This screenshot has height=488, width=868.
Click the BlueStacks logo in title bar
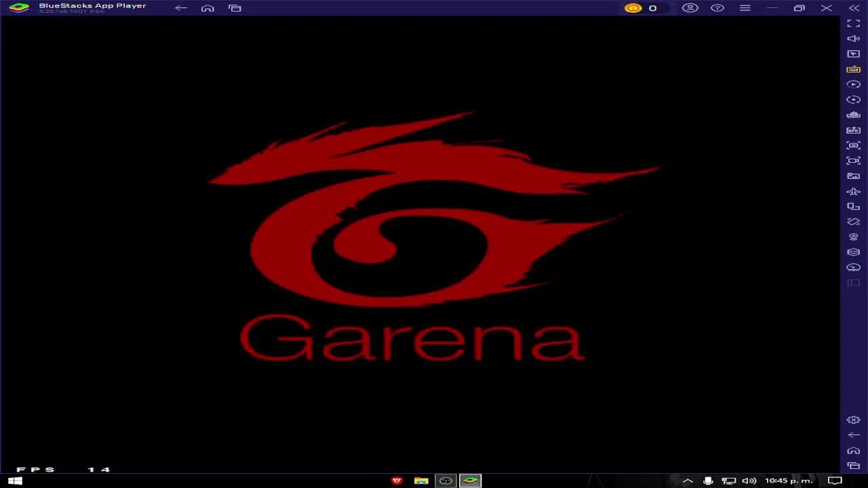(18, 7)
